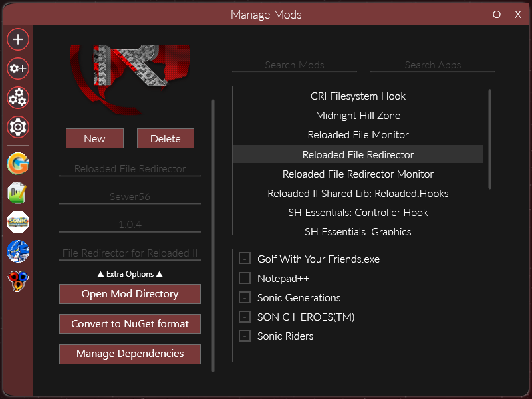Select SH Essentials: Graphics mod
The image size is (532, 399).
358,231
